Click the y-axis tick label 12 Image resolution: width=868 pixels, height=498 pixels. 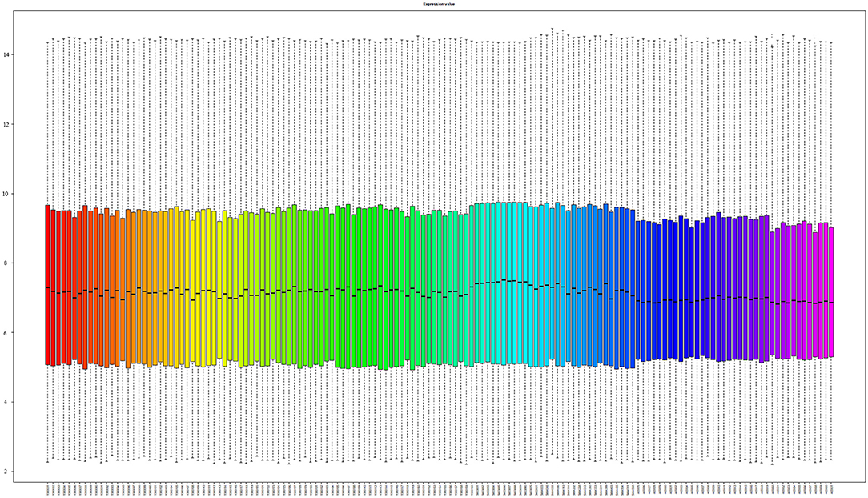(x=6, y=125)
